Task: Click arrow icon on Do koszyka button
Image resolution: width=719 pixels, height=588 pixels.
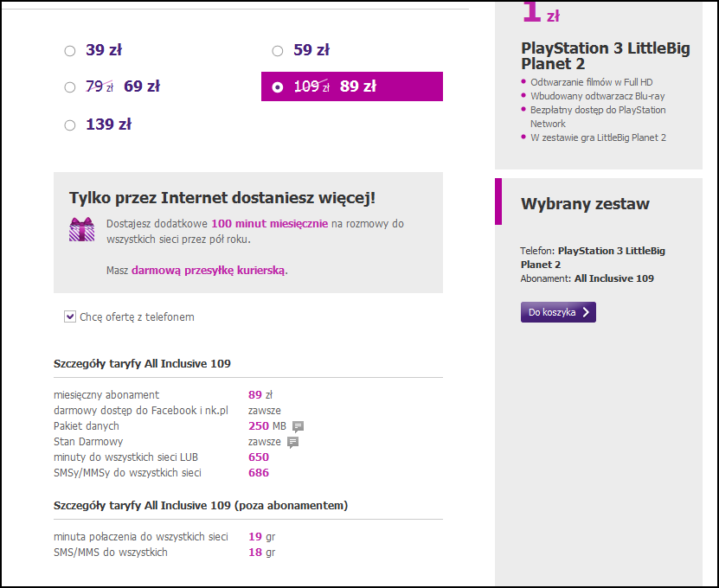Action: 586,312
